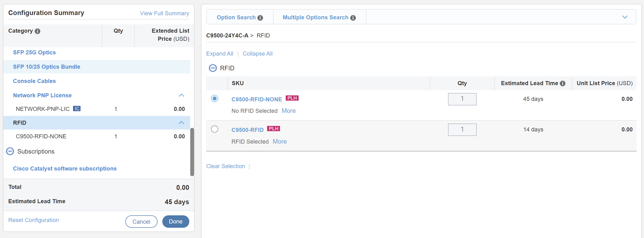Open the C9500-RFID SKU link
Viewport: 644px width, 238px height.
[247, 130]
